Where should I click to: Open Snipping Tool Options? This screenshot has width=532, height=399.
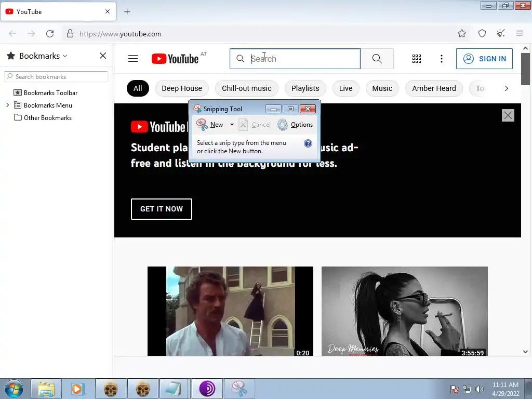point(295,125)
